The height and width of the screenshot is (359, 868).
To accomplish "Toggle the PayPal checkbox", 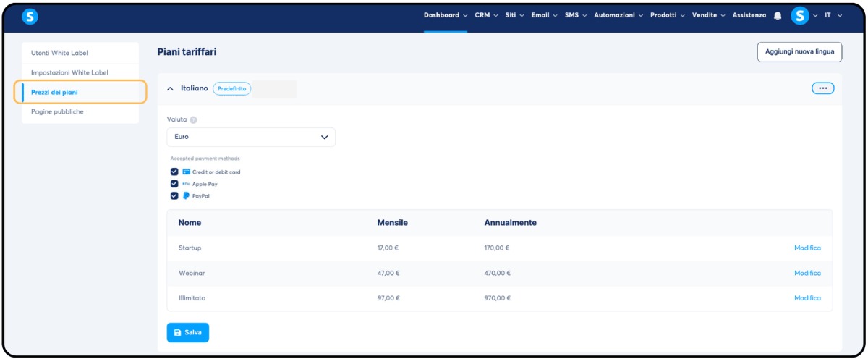I will coord(174,195).
